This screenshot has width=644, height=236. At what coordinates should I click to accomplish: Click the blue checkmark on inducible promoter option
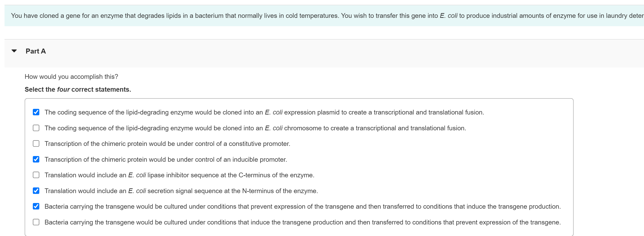tap(36, 159)
